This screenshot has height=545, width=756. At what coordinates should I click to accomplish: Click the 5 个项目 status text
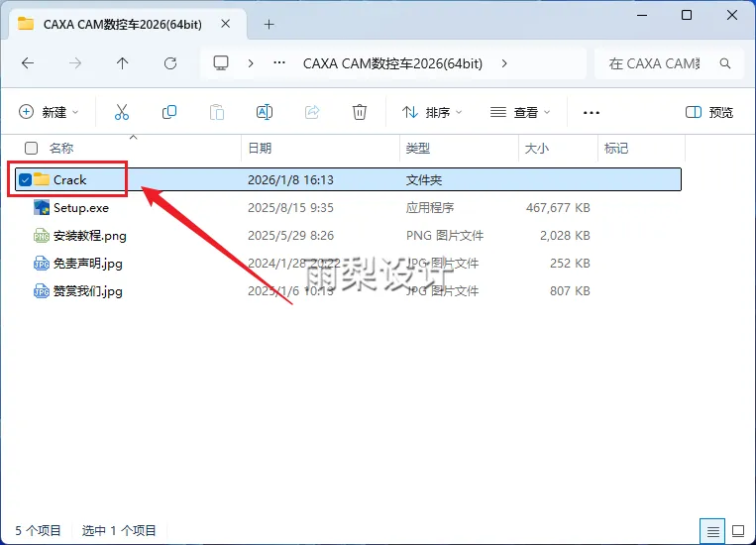(x=38, y=530)
